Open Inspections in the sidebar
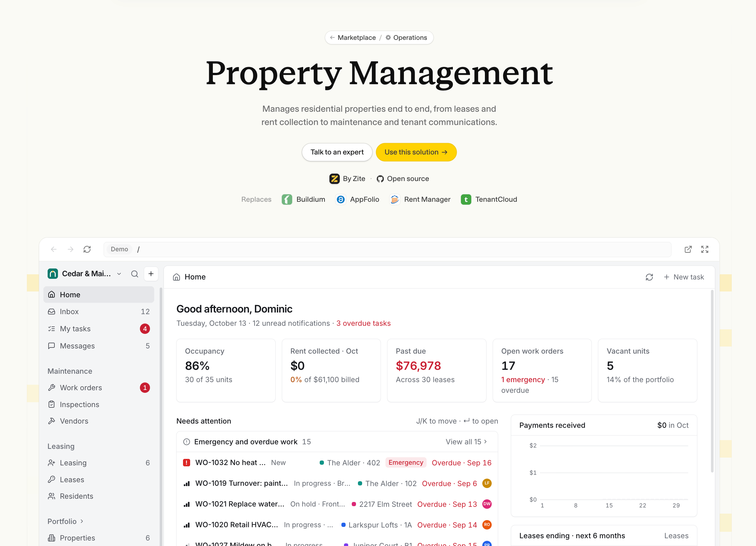 [99, 404]
